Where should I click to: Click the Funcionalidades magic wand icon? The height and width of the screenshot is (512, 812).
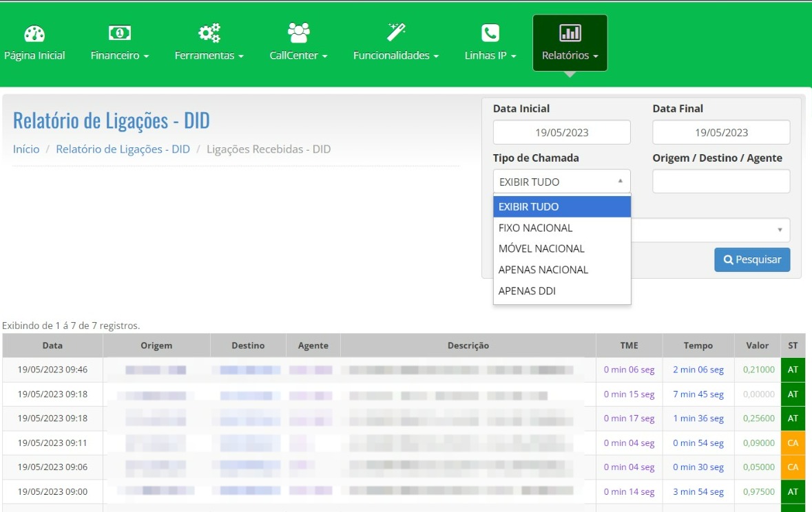coord(396,32)
